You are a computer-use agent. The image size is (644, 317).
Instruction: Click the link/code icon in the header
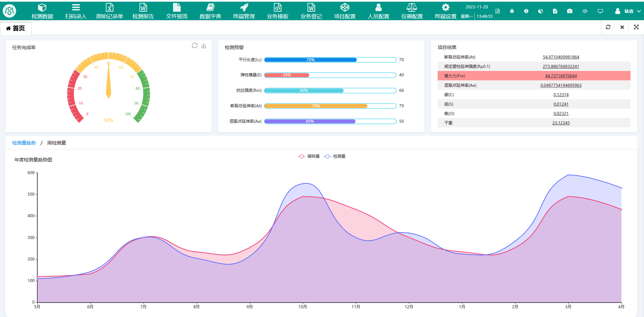pos(585,11)
